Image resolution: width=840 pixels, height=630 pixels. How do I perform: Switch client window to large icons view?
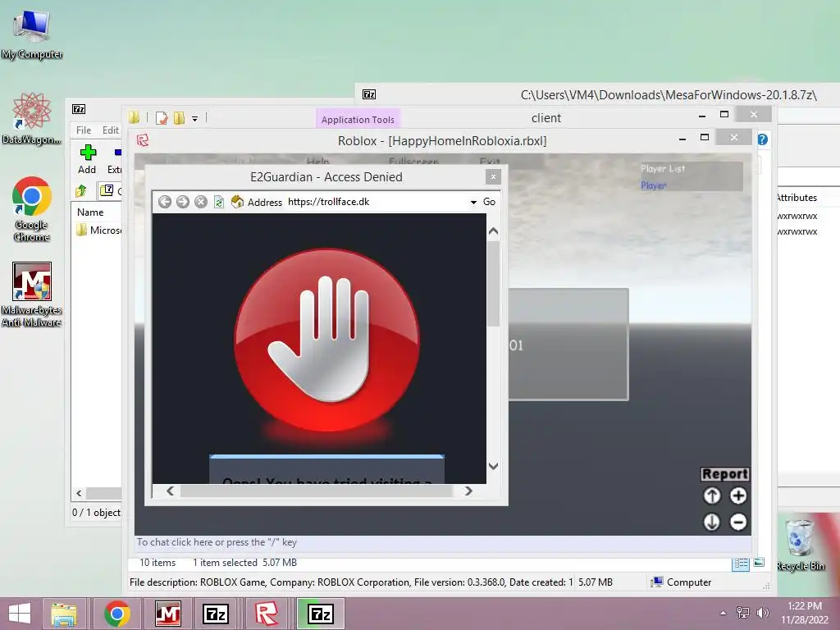(759, 563)
